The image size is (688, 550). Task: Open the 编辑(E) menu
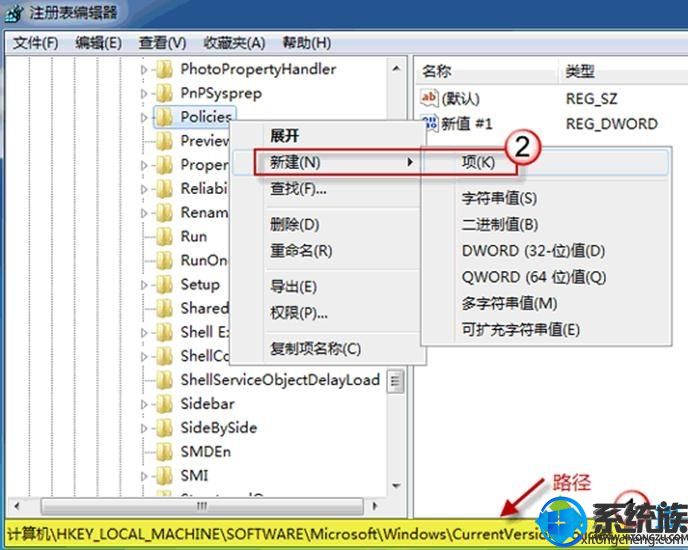(x=98, y=43)
